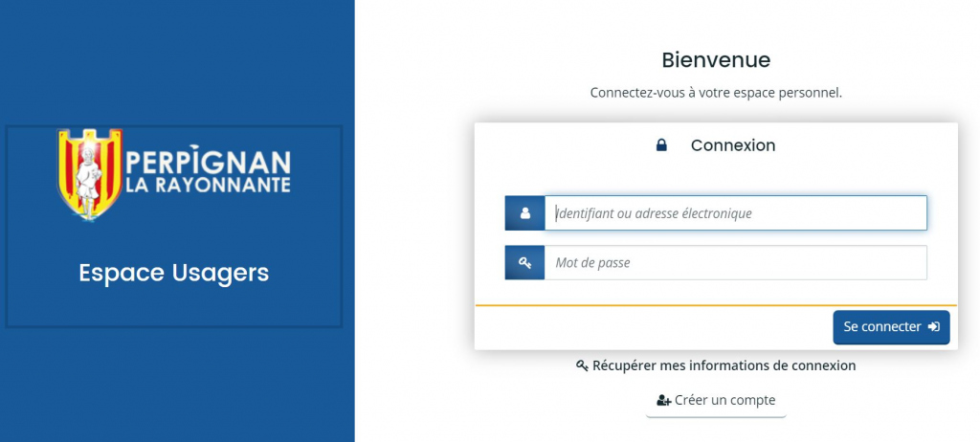This screenshot has height=442, width=980.
Task: Open Récupérer mes informations de connexion
Action: pos(724,365)
